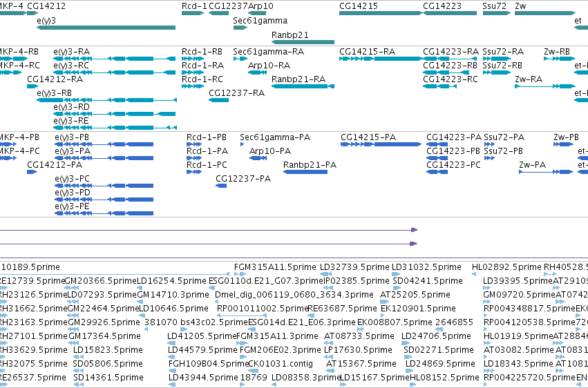Select protein Rcd-1-PC
The height and width of the screenshot is (388, 588).
tap(194, 172)
